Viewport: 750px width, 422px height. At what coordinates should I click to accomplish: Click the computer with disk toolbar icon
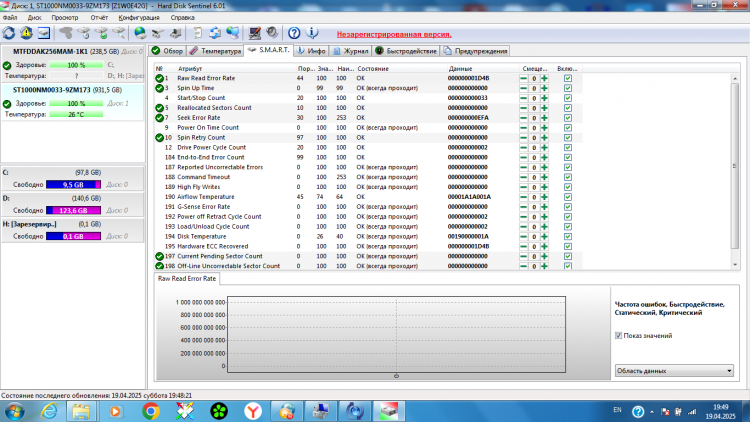[176, 33]
